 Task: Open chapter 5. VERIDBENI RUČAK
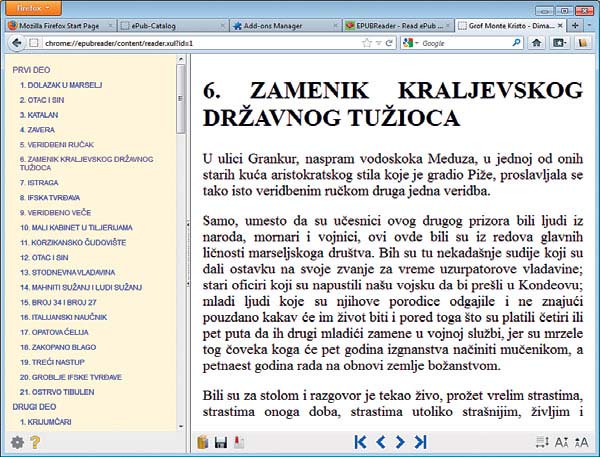click(x=57, y=145)
